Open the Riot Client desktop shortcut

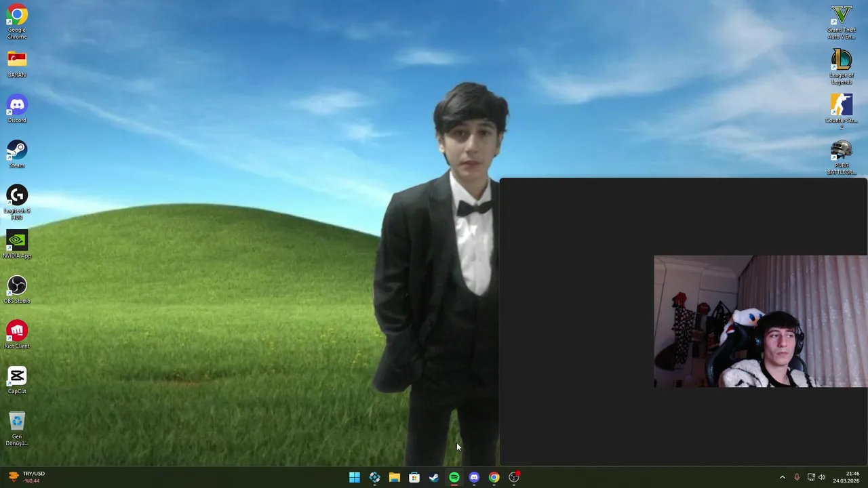pos(17,335)
